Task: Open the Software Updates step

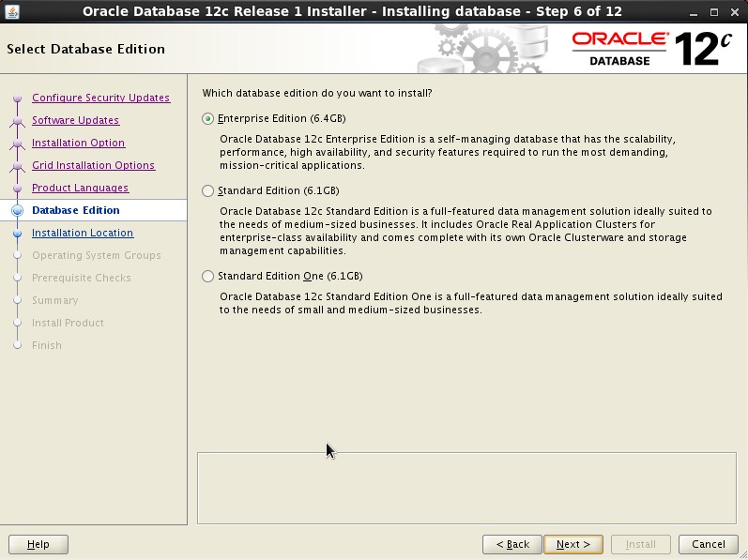Action: pos(75,120)
